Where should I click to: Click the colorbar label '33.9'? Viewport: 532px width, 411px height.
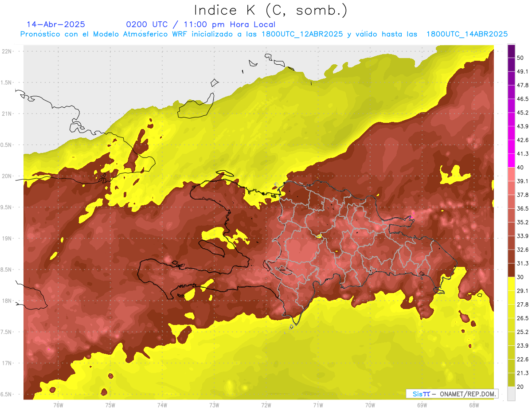(523, 236)
